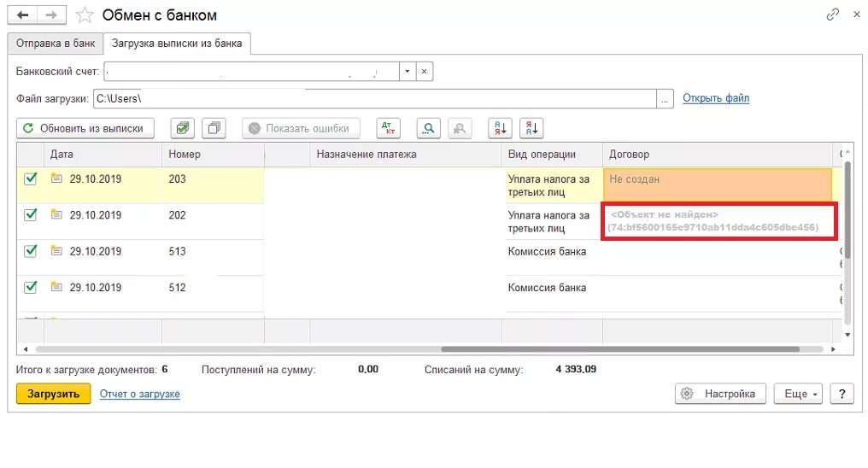868x468 pixels.
Task: Click the Открыть файл link
Action: click(716, 98)
